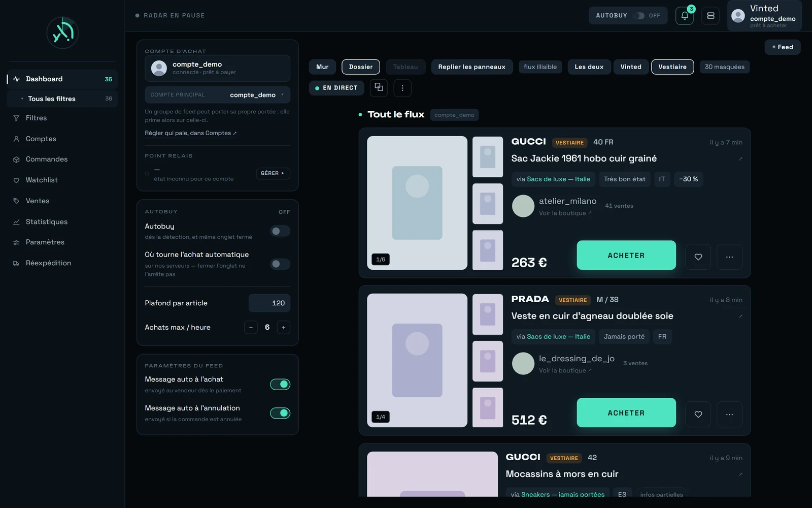Image resolution: width=812 pixels, height=508 pixels.
Task: Open Régler qui paie, dans Comptes link
Action: [x=191, y=133]
